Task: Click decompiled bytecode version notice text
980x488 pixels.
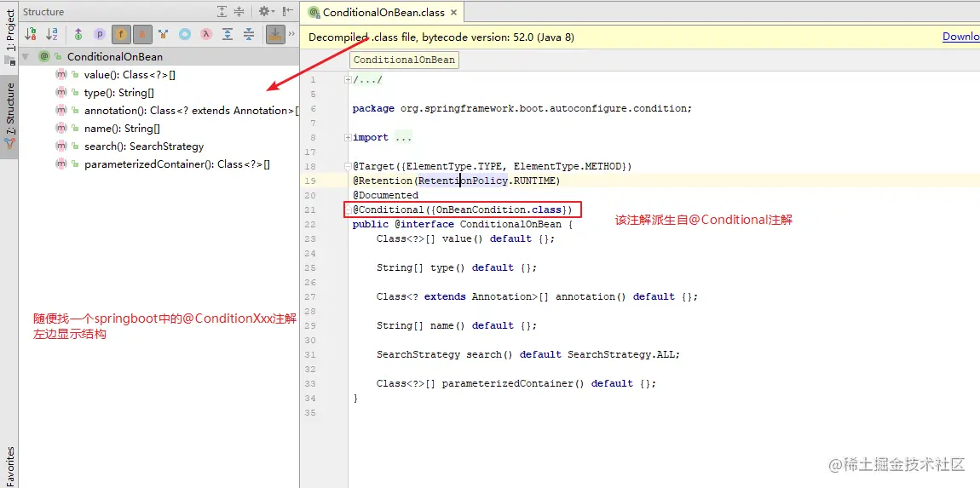Action: tap(441, 37)
